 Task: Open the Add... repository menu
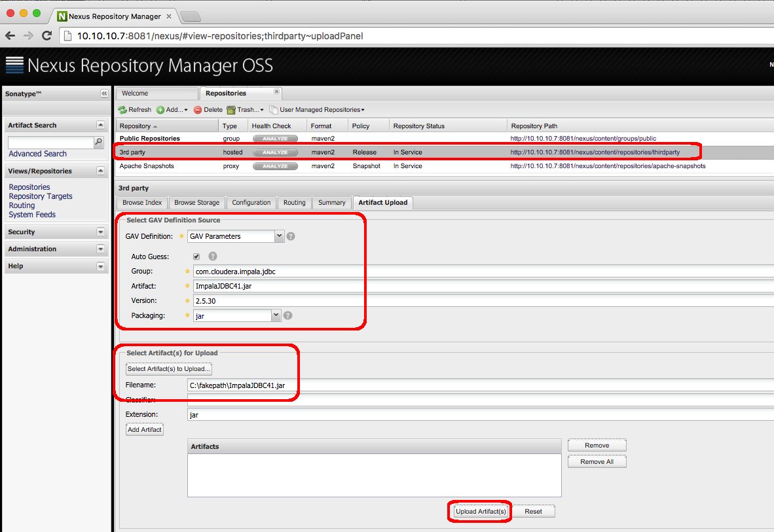pos(172,109)
